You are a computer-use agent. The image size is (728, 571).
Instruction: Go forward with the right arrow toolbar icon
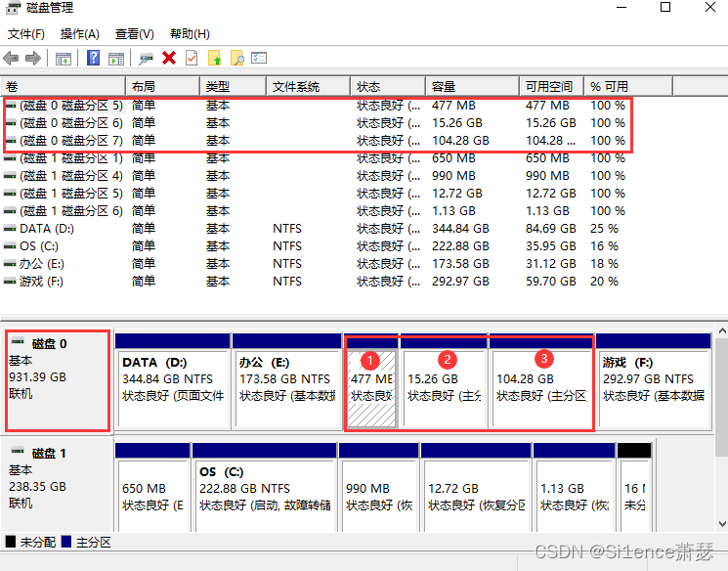point(33,58)
